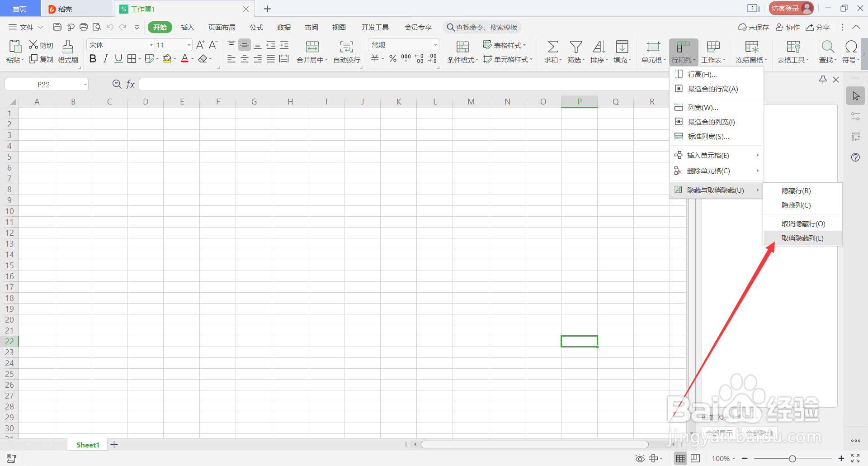Click the zoom slider handle
868x466 pixels.
tap(792, 459)
